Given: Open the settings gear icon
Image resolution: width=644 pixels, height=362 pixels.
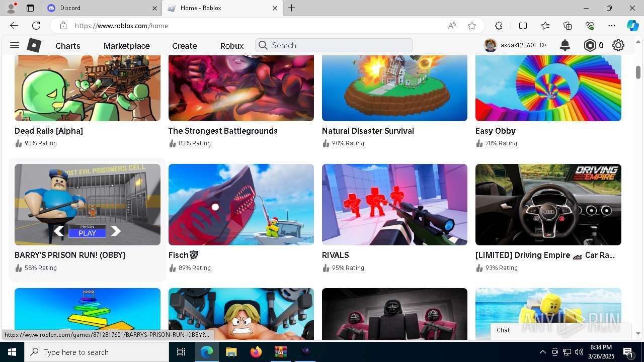Looking at the screenshot, I should [618, 45].
